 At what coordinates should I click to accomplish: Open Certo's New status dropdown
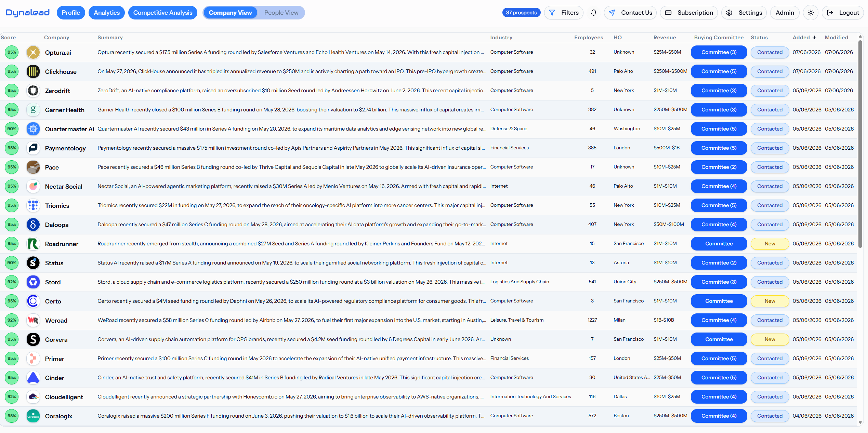point(770,301)
